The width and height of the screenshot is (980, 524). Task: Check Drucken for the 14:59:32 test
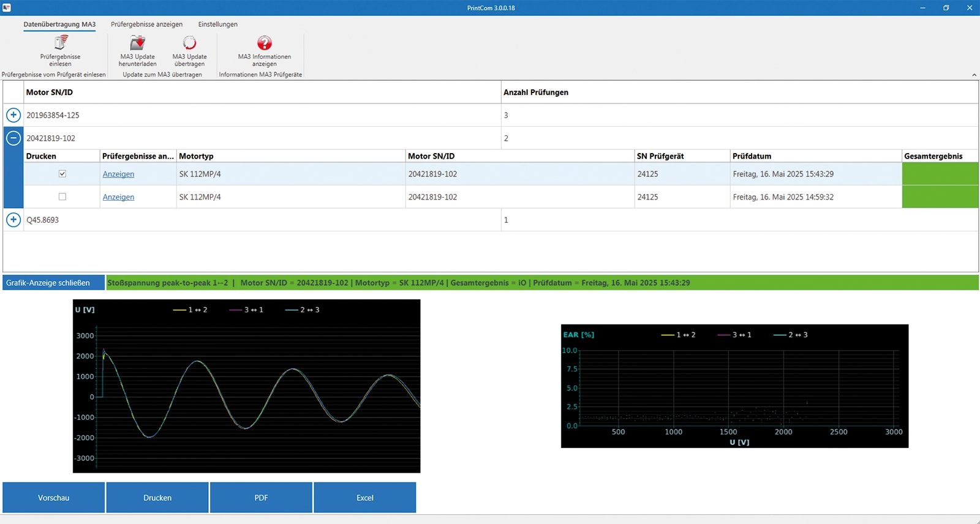click(62, 197)
